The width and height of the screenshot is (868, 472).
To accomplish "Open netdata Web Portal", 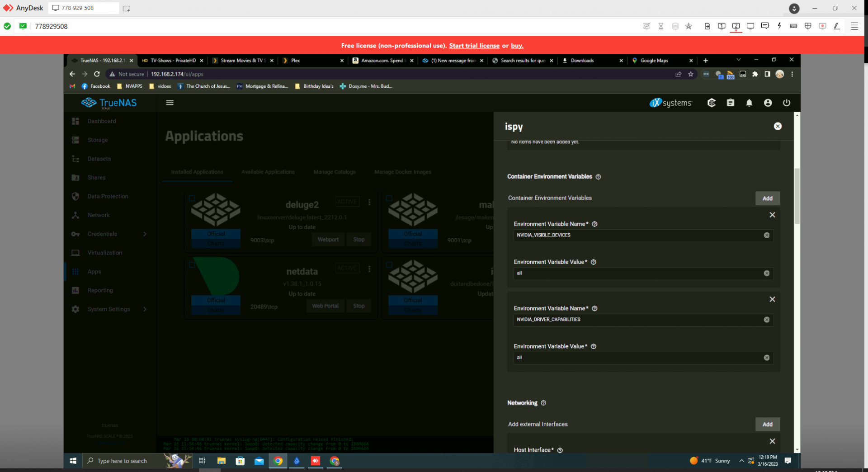I will pyautogui.click(x=325, y=306).
